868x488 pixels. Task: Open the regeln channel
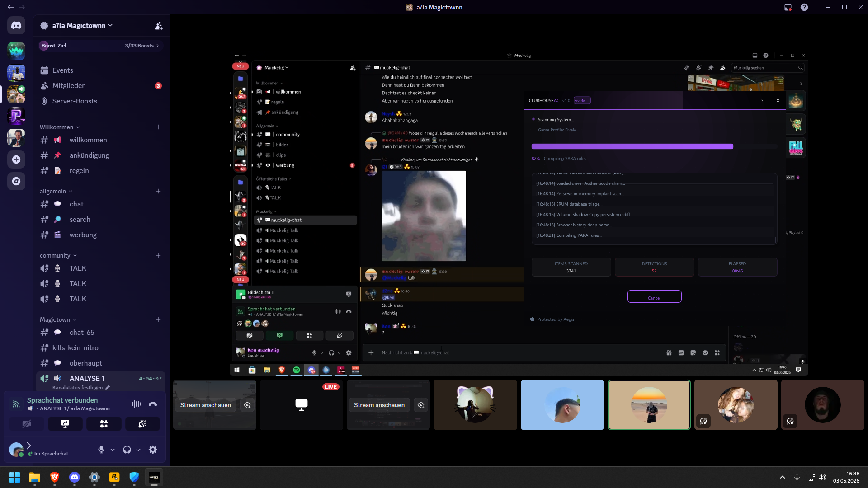point(100,171)
